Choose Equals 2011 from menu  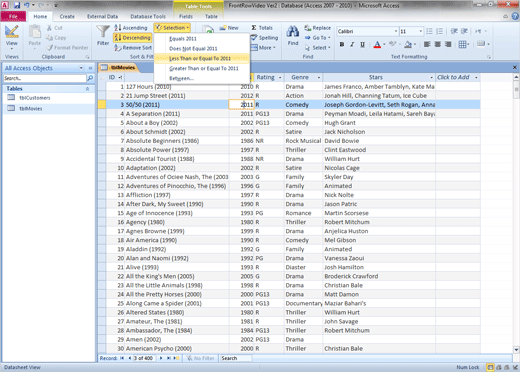pos(202,39)
